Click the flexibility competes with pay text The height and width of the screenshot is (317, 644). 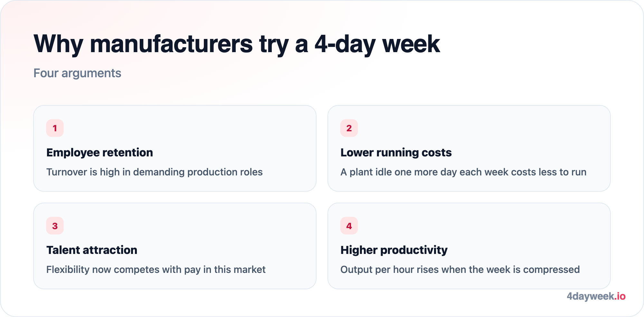[x=156, y=270]
